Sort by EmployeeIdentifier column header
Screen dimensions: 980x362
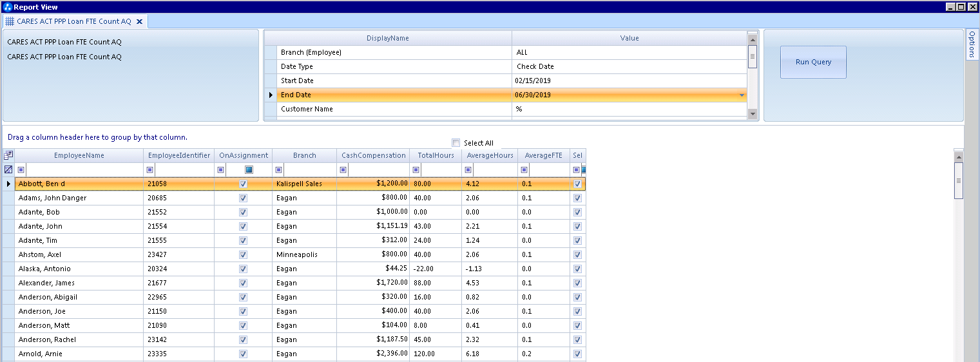pos(179,155)
